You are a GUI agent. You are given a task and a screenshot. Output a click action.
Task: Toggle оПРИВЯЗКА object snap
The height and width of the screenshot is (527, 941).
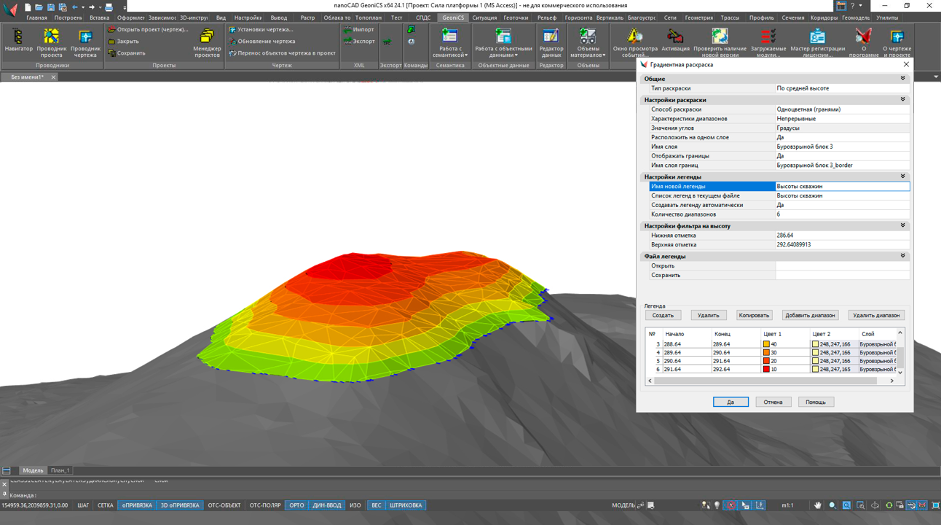(x=136, y=506)
